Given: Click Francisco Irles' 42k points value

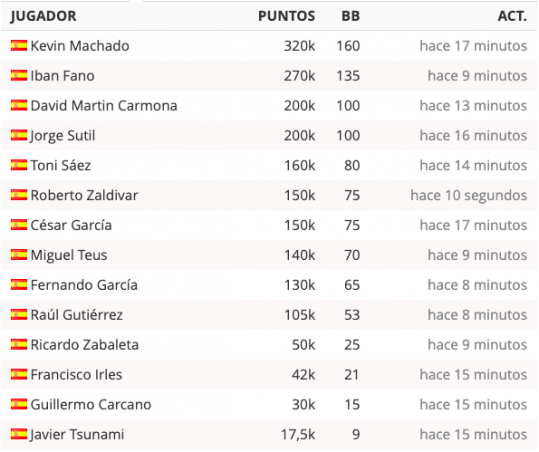Looking at the screenshot, I should [303, 375].
